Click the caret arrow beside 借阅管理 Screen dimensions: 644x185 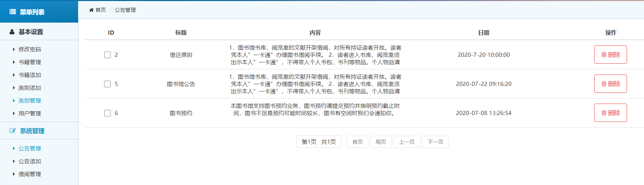14,174
